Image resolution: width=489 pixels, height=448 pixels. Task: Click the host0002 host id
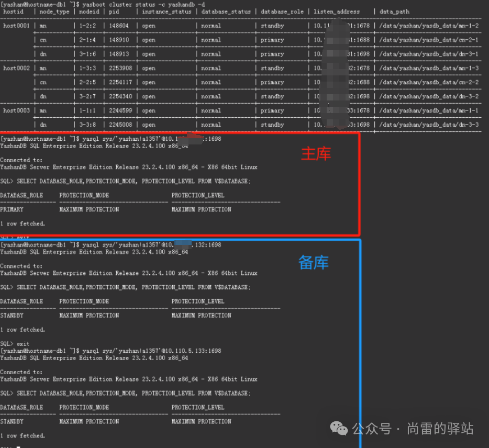[x=16, y=68]
